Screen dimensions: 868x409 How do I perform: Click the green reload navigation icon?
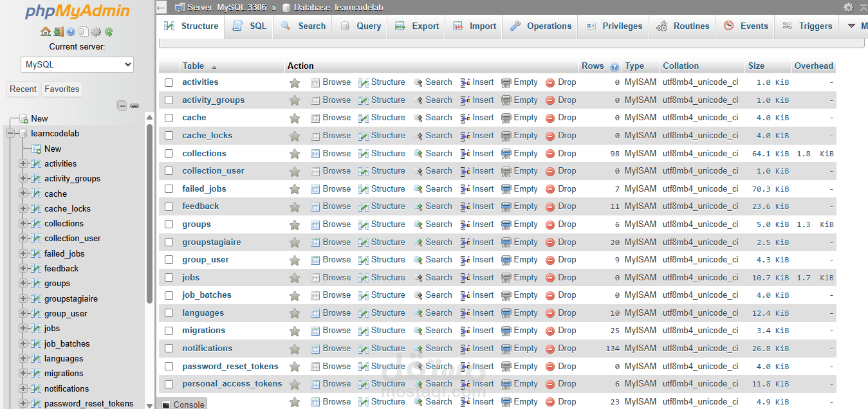[109, 32]
